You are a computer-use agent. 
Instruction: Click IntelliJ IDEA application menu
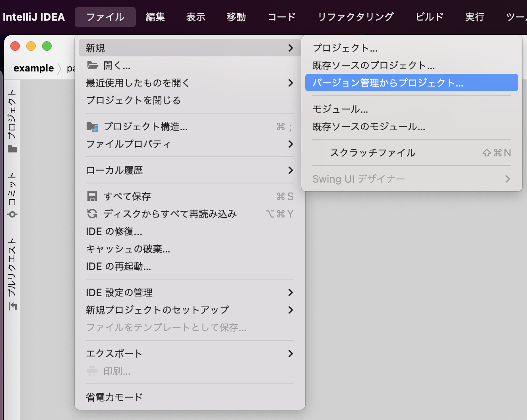pos(34,17)
